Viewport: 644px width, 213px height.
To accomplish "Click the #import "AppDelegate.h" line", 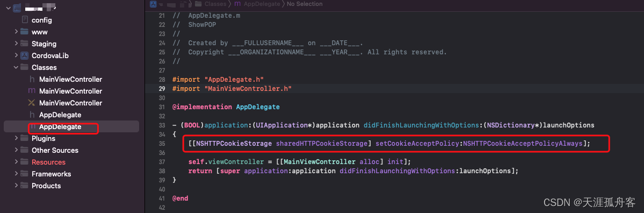I will click(x=218, y=80).
